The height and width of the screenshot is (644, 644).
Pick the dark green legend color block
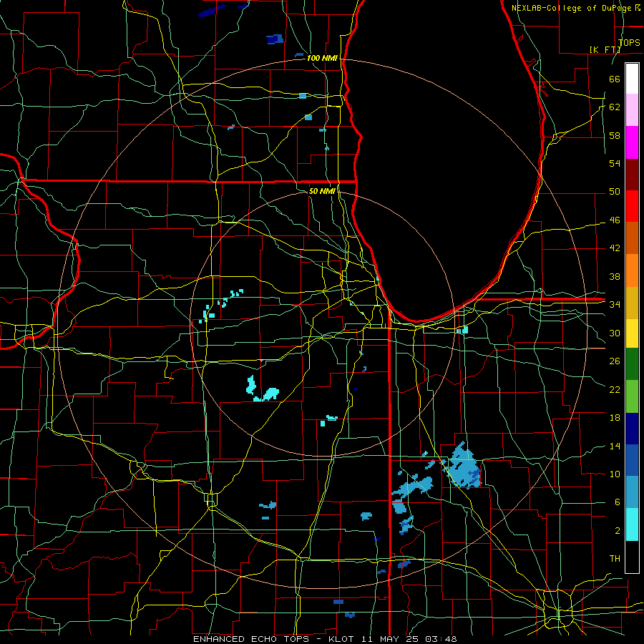point(632,364)
